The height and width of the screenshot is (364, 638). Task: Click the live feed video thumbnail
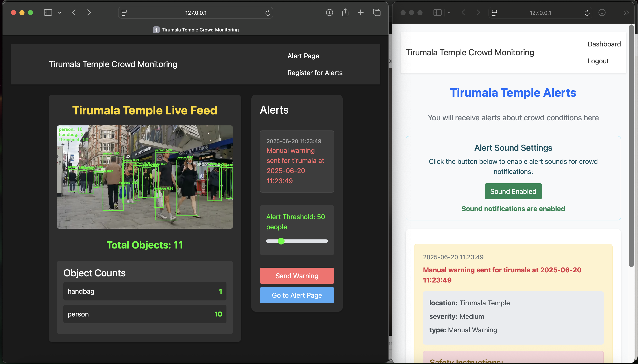(145, 177)
